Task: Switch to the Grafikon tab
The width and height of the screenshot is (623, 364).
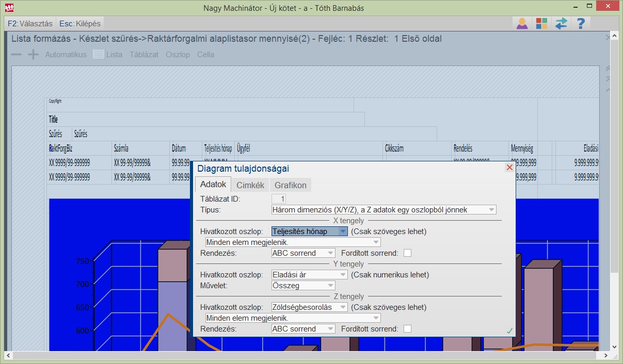Action: (x=290, y=185)
